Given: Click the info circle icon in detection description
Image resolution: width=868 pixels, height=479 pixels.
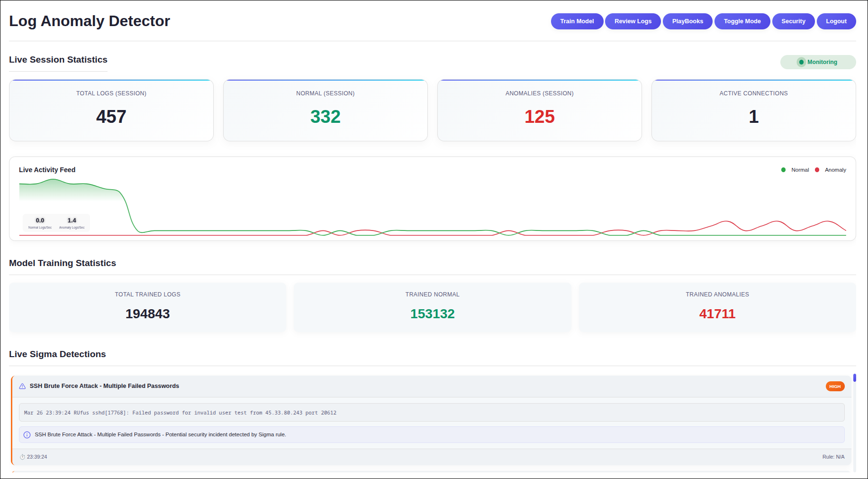Looking at the screenshot, I should (x=27, y=435).
